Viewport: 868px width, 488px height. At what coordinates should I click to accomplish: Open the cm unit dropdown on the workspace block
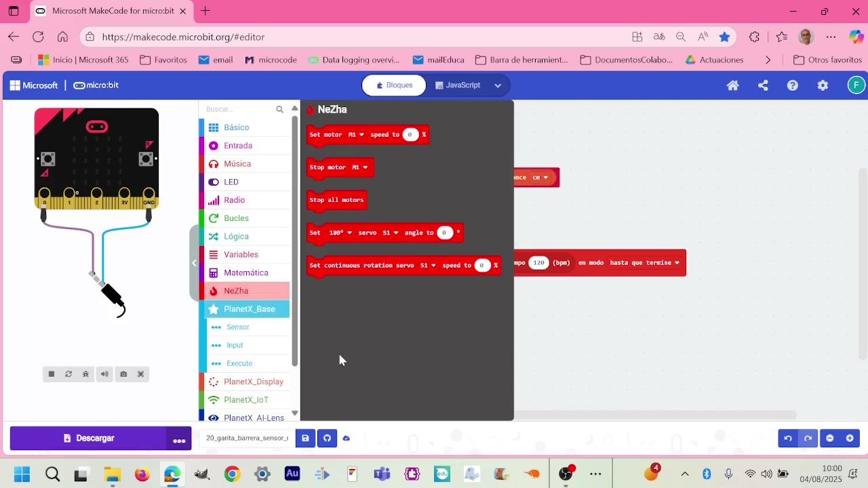click(540, 178)
